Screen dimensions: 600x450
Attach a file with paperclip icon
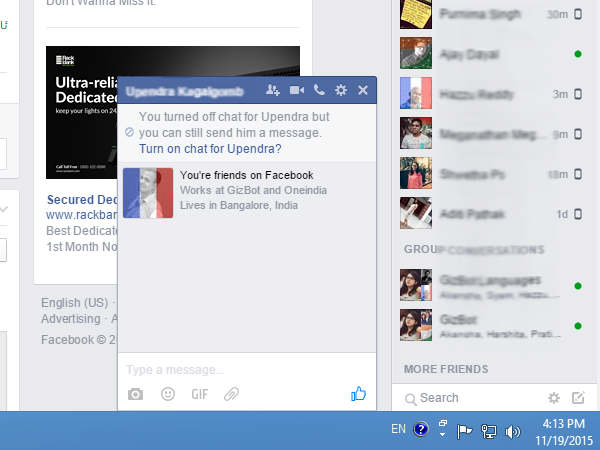(x=231, y=394)
